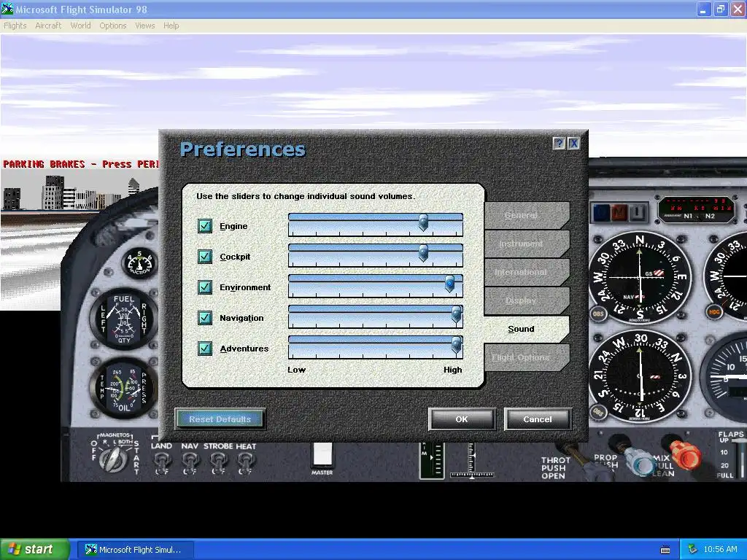Switch to the Instrument tab
The height and width of the screenshot is (560, 747).
(527, 244)
